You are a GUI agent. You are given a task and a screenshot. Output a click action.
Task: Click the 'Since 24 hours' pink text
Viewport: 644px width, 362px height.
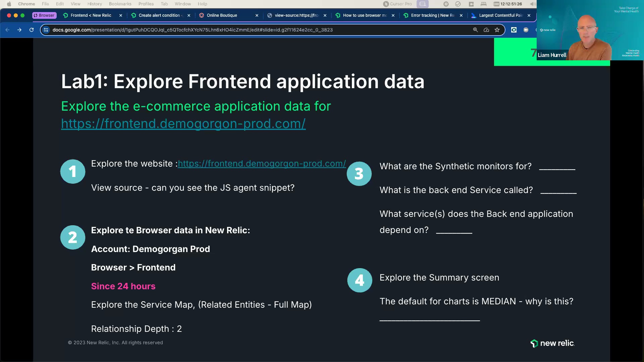click(x=123, y=286)
